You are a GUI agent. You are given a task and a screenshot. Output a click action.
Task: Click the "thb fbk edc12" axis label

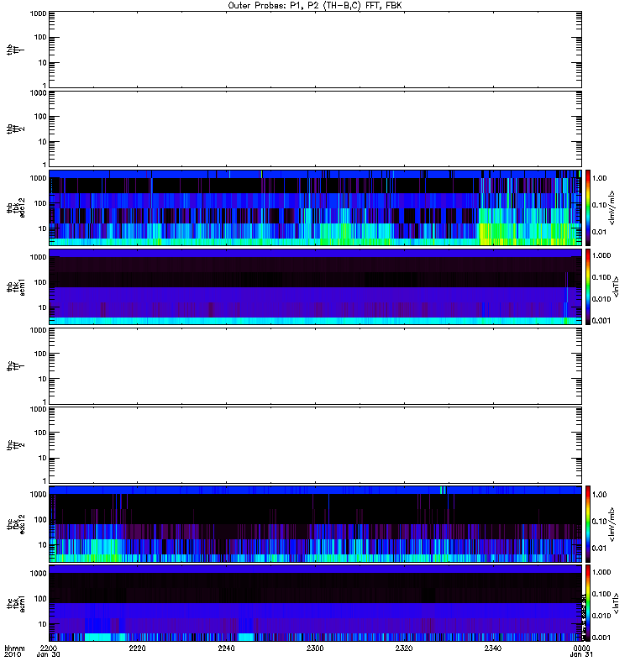pyautogui.click(x=15, y=207)
